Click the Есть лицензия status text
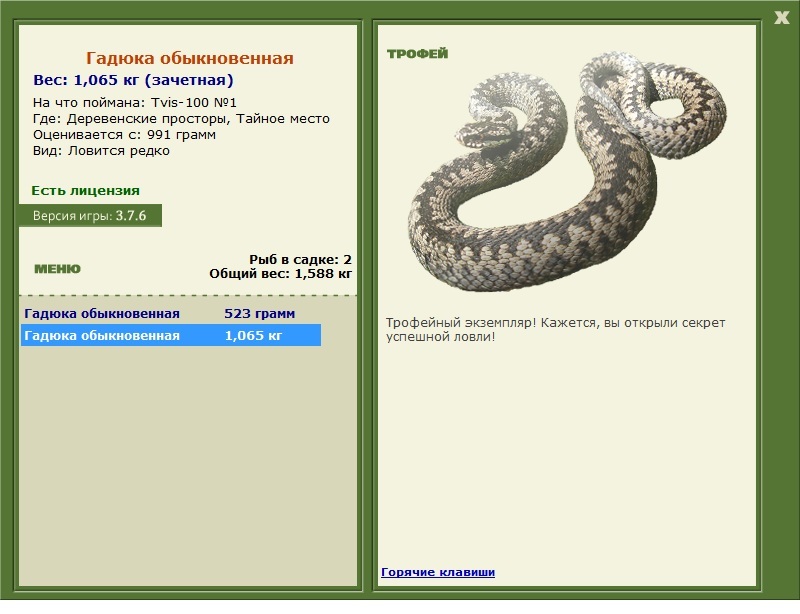Screen dimensions: 800x614 [x=85, y=191]
